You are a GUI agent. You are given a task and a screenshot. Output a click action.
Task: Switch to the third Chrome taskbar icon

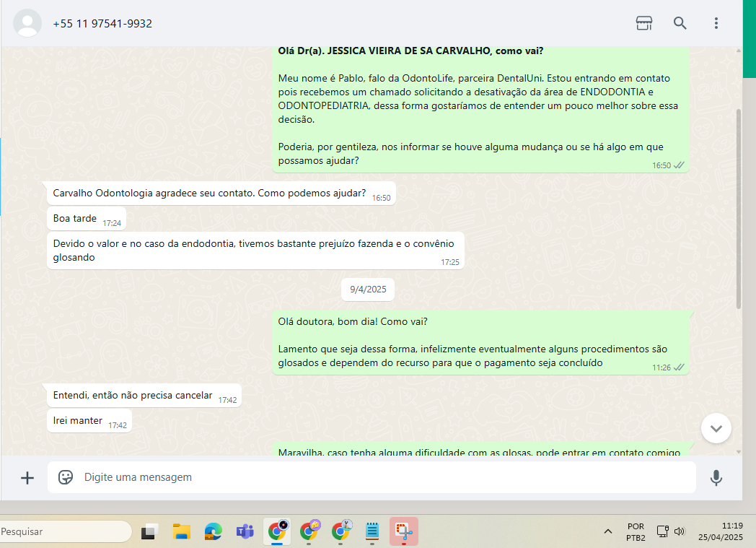[341, 531]
